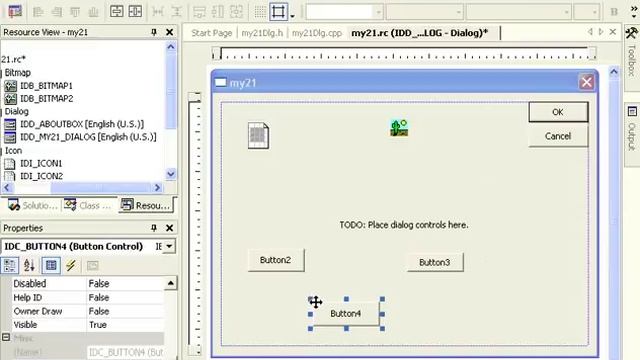This screenshot has height=360, width=640.
Task: Toggle the dialog guides button
Action: click(x=278, y=11)
